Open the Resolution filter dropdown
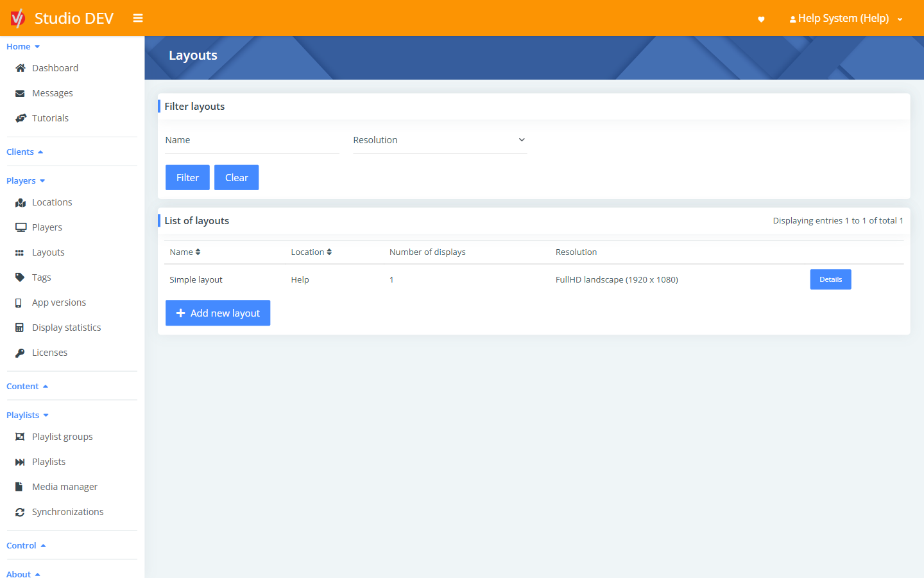Viewport: 924px width, 578px height. pos(440,140)
